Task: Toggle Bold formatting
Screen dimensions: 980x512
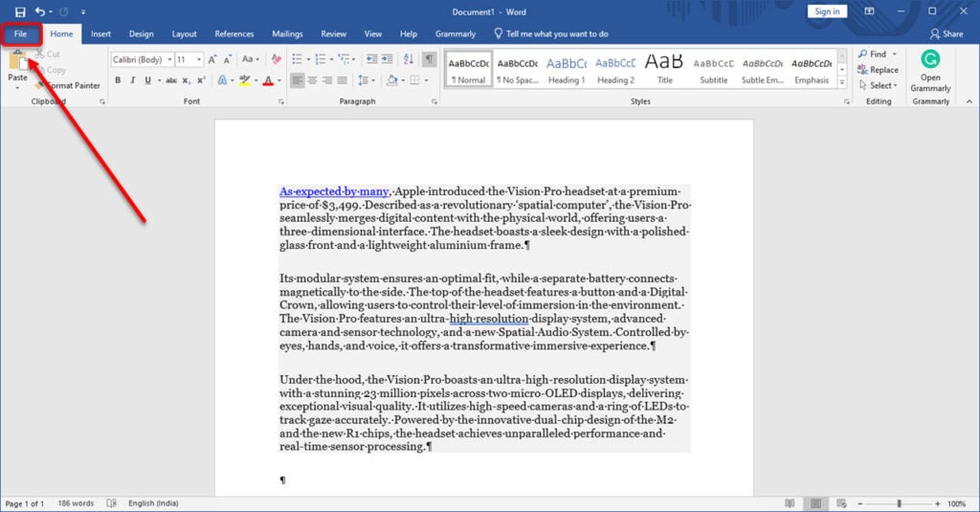Action: pyautogui.click(x=118, y=80)
